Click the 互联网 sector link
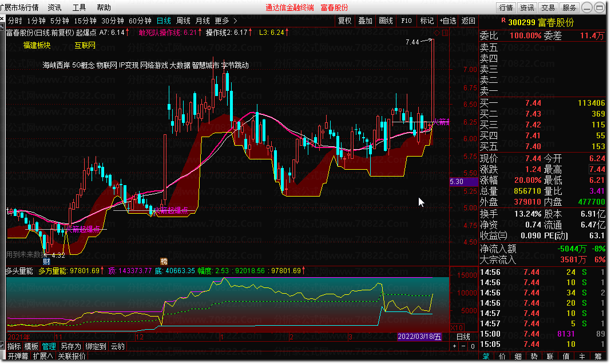 (85, 45)
